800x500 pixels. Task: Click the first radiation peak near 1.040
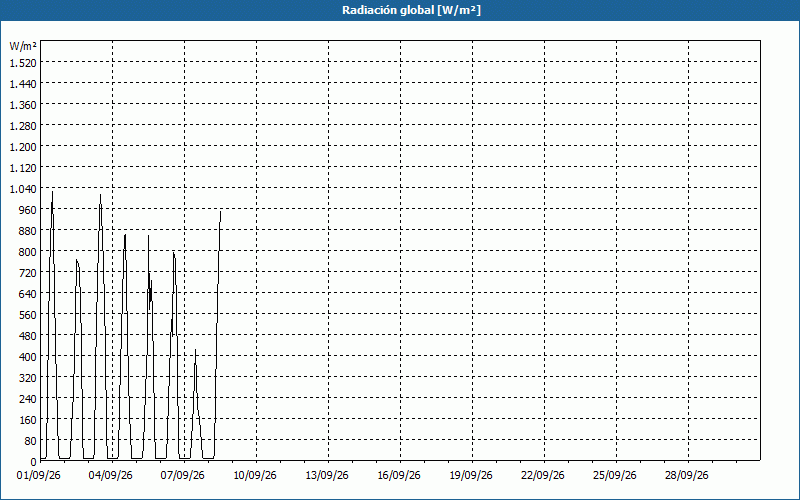[x=53, y=192]
